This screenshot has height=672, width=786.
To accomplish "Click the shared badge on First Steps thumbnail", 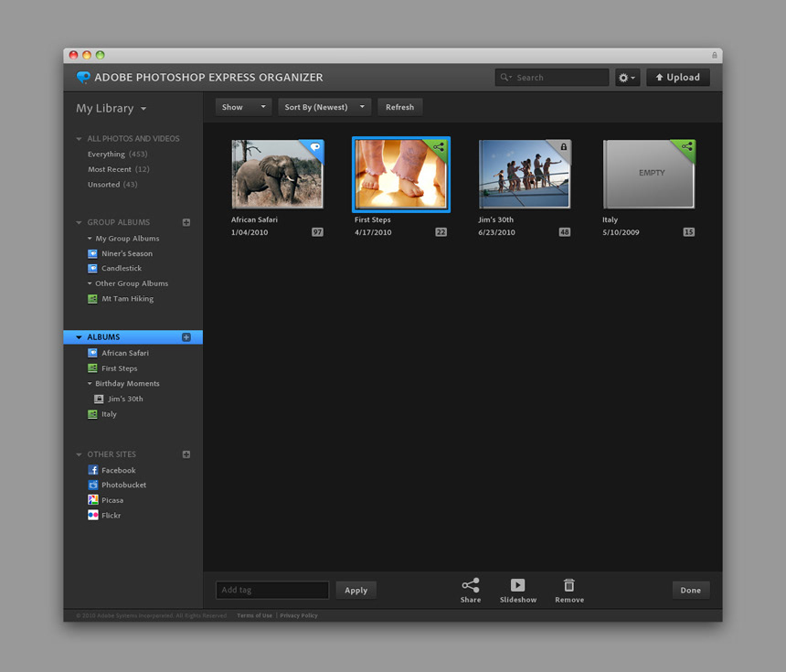I will coord(438,148).
